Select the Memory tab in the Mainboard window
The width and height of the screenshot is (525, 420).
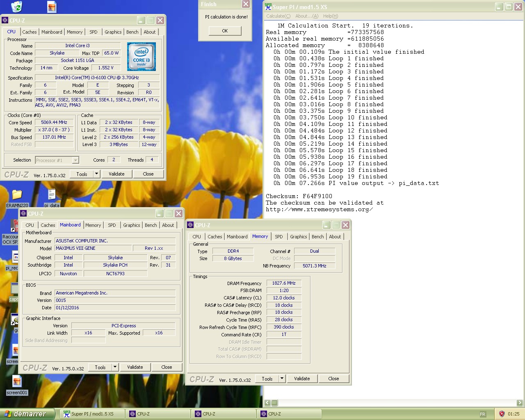93,225
